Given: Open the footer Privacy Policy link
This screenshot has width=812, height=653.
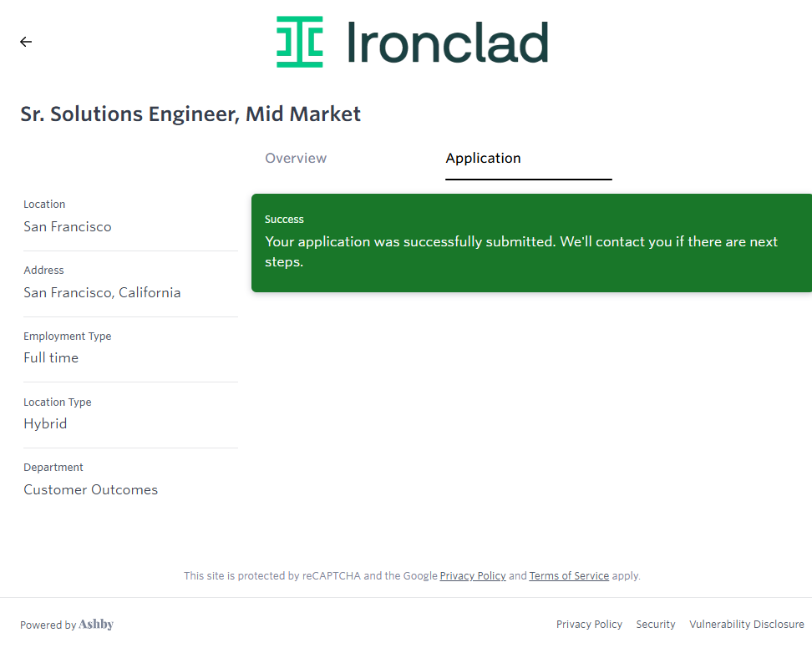Looking at the screenshot, I should point(589,625).
